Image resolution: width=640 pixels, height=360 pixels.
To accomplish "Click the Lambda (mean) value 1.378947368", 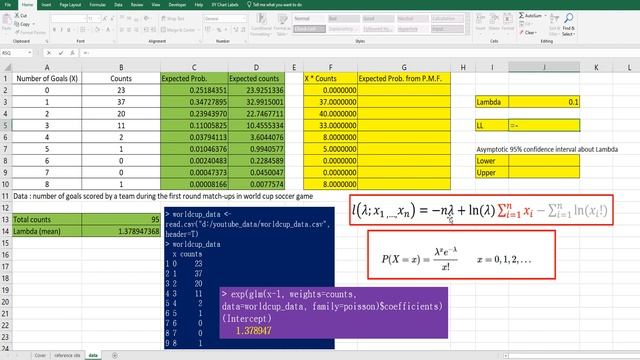I will [x=121, y=231].
